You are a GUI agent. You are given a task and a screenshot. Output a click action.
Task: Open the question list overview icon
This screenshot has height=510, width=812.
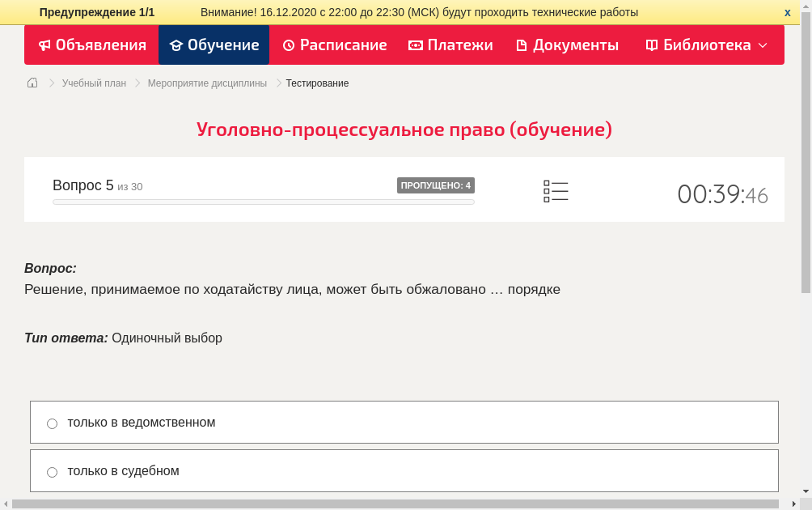(556, 190)
